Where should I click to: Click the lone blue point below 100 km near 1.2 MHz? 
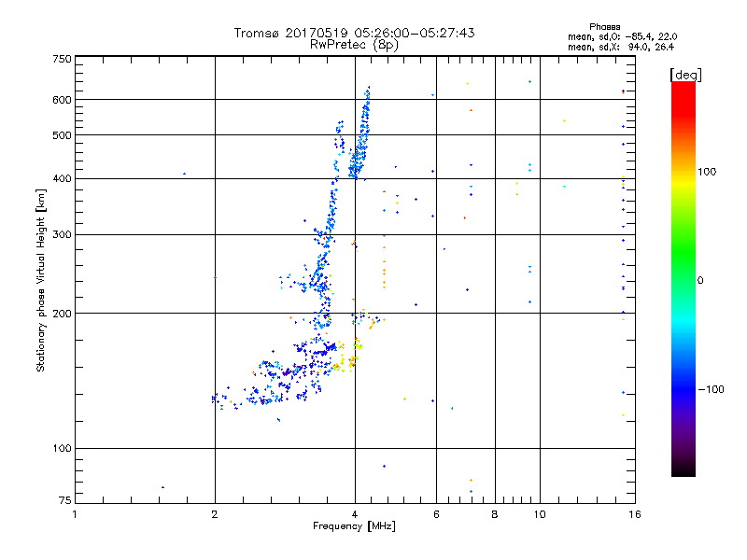coord(162,487)
